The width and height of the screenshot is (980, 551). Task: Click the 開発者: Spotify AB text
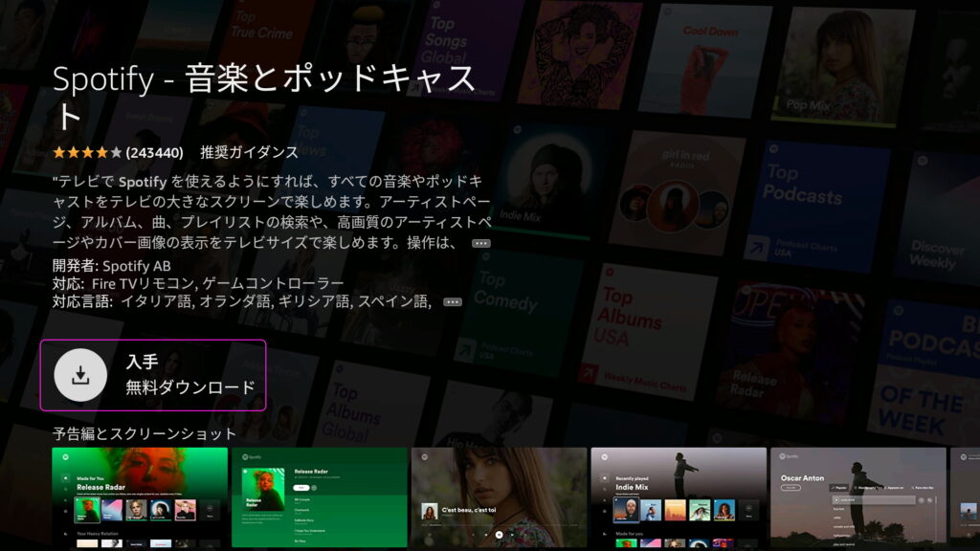111,266
